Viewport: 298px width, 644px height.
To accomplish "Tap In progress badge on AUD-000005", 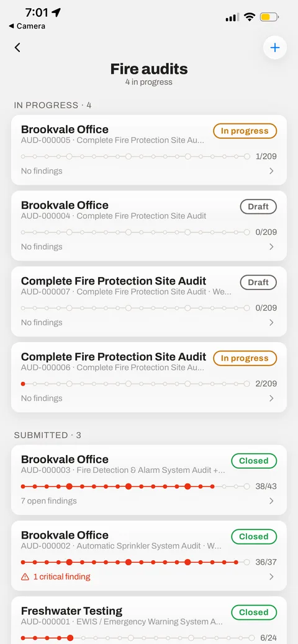I will (245, 131).
